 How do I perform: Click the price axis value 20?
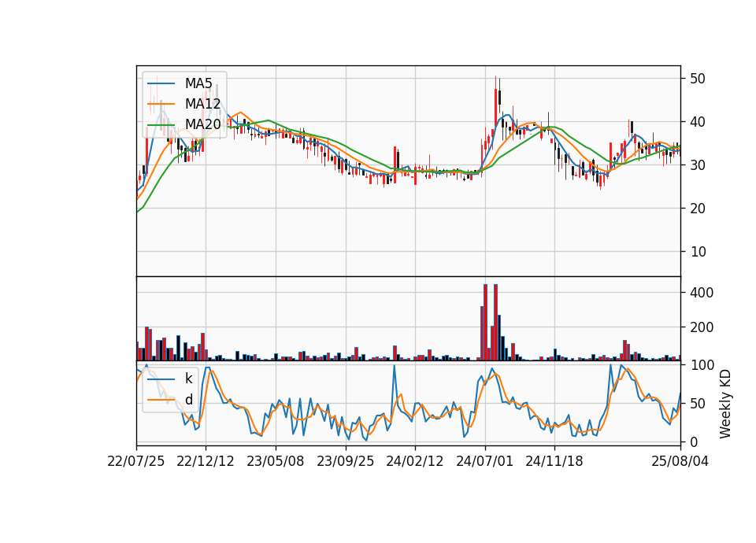698,209
